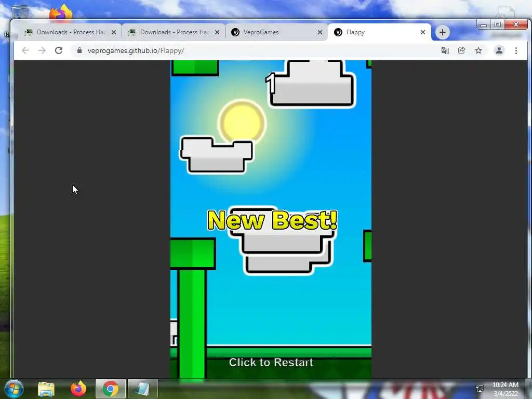
Task: Launch Firefox from the taskbar
Action: (x=78, y=389)
